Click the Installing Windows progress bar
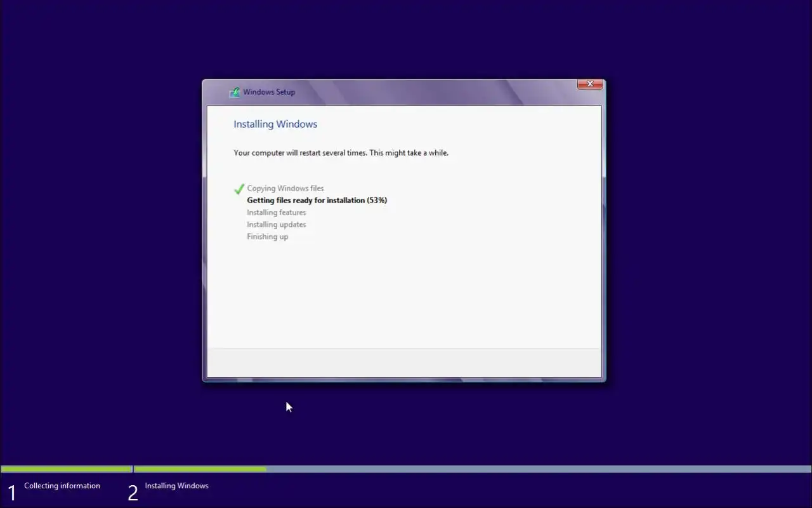The height and width of the screenshot is (508, 812). (472, 469)
